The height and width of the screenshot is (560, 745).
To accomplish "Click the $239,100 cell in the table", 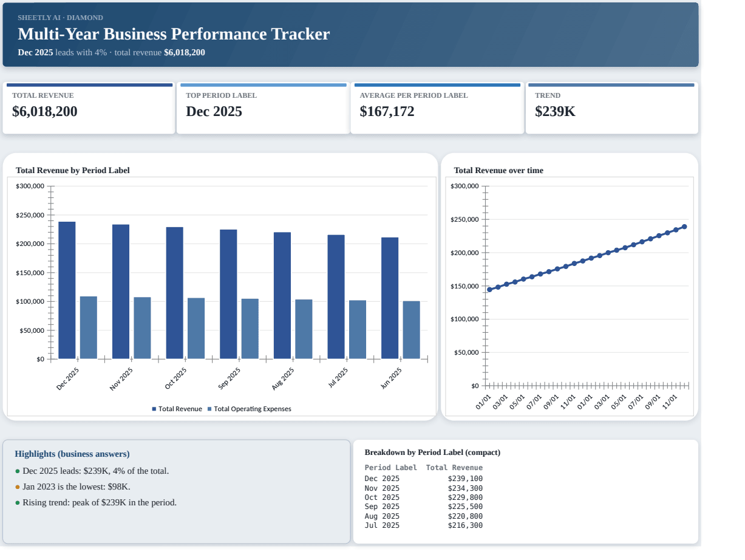I will pyautogui.click(x=465, y=479).
